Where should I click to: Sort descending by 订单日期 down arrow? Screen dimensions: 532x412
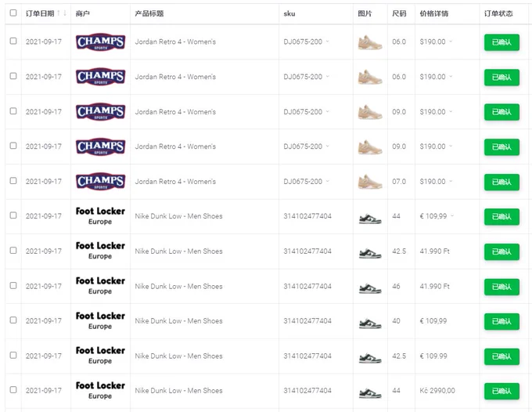pos(65,13)
